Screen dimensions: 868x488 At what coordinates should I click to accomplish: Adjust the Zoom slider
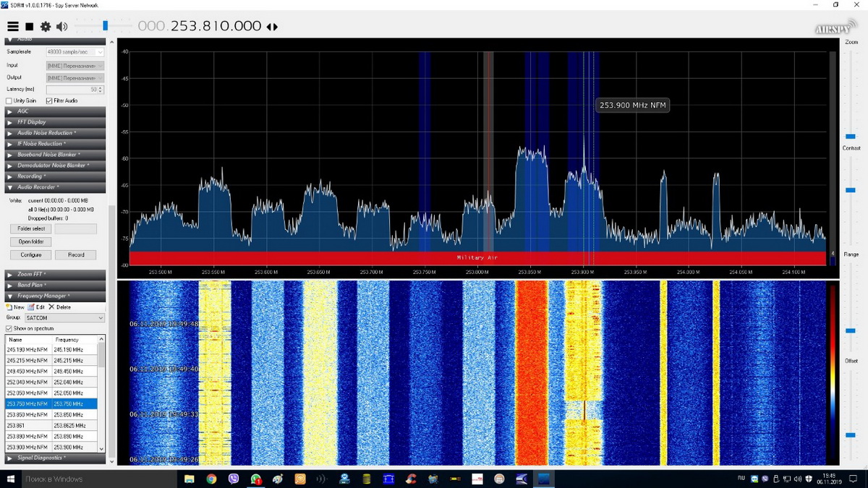tap(851, 136)
